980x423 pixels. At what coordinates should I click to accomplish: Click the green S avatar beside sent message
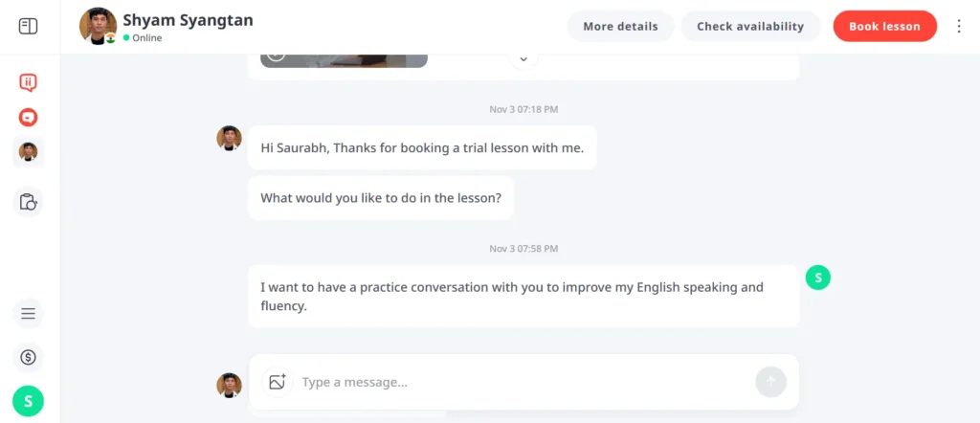coord(818,278)
